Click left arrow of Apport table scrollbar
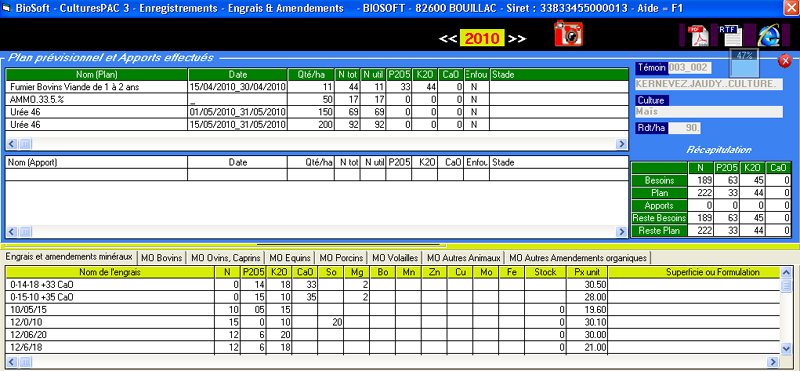800x371 pixels. pyautogui.click(x=12, y=232)
